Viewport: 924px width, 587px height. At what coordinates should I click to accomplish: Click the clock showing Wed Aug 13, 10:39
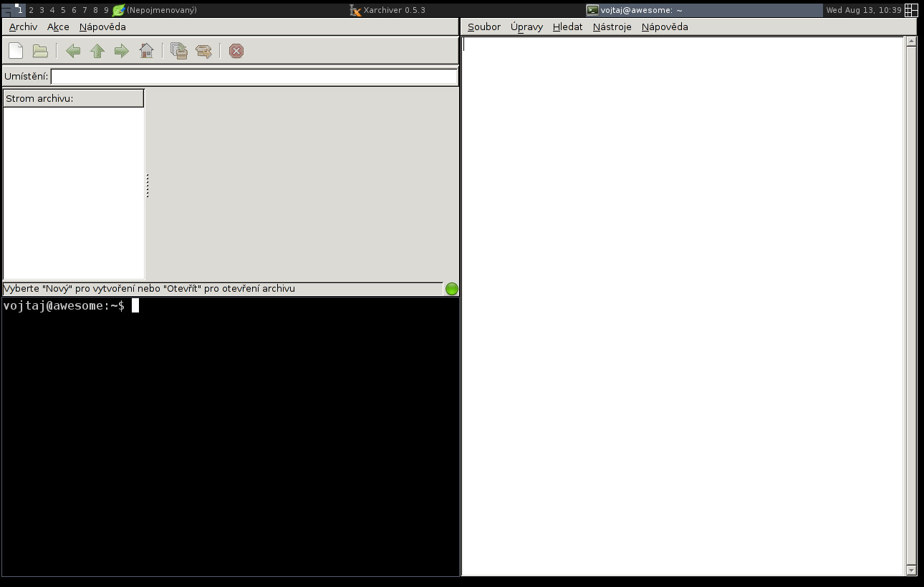coord(863,10)
